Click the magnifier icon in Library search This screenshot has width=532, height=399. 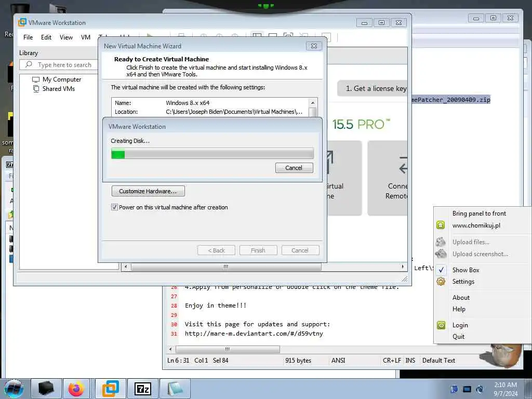tap(29, 64)
